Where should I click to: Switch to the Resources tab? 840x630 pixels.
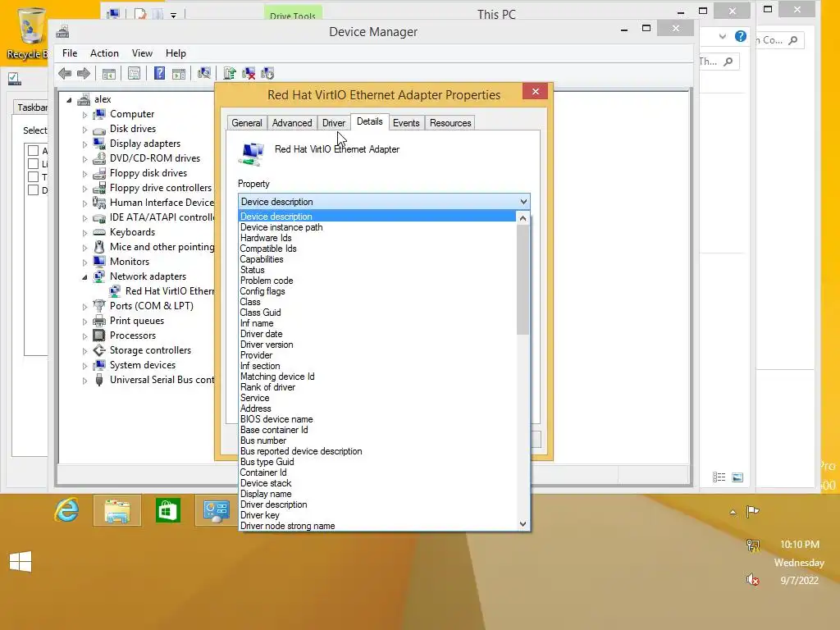pos(450,123)
